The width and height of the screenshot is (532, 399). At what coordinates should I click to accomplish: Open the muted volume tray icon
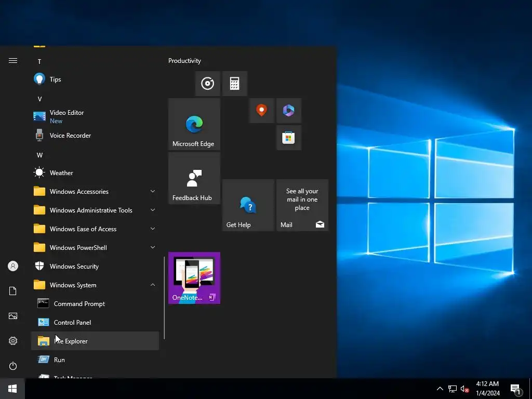[464, 389]
